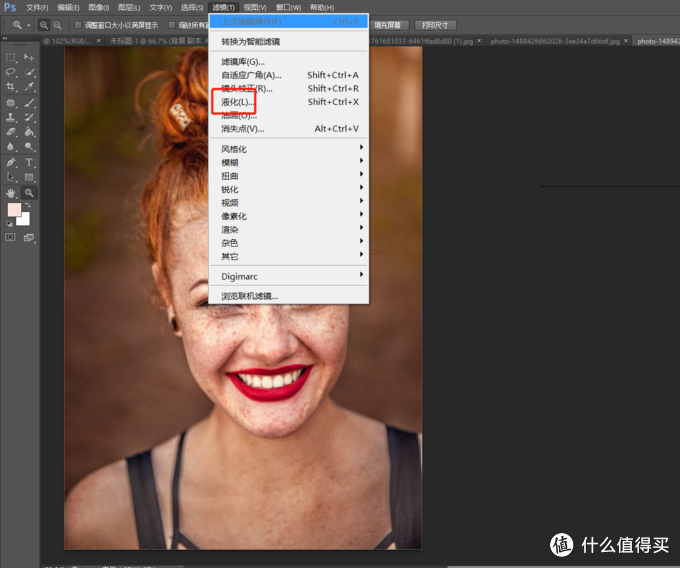Image resolution: width=680 pixels, height=568 pixels.
Task: Collapse the tools panel with double arrows
Action: [5, 39]
